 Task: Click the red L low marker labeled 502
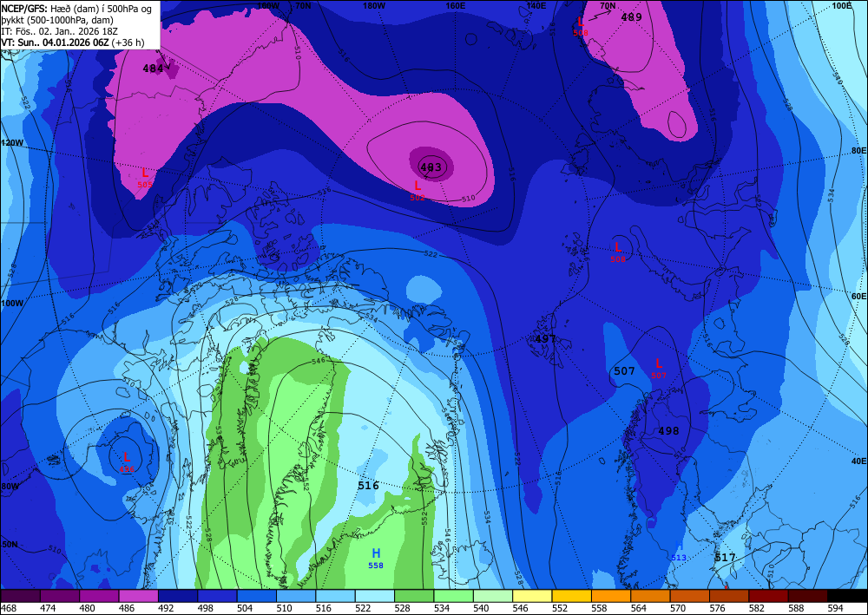418,186
